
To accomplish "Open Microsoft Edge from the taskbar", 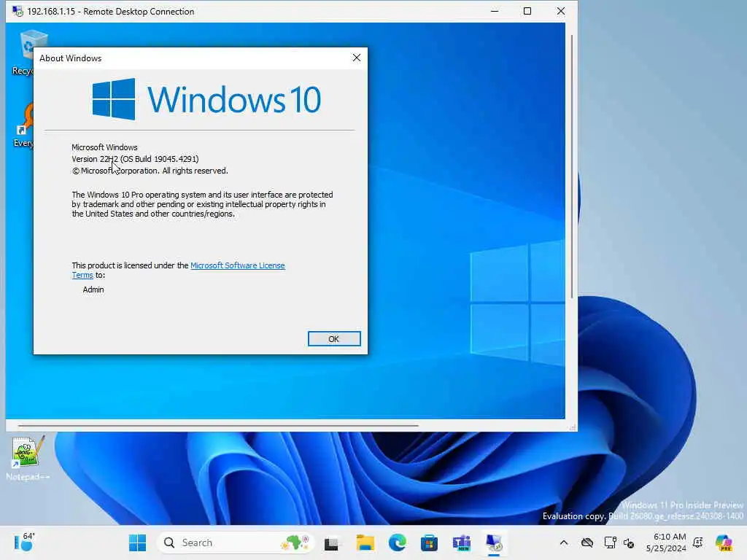I will tap(398, 542).
